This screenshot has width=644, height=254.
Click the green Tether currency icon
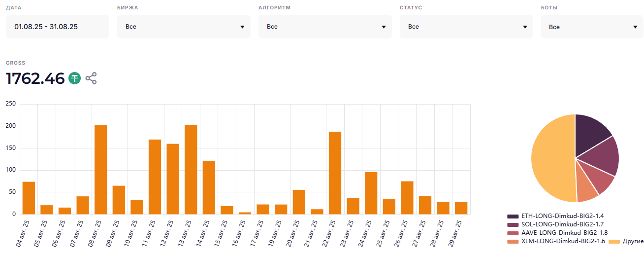(74, 78)
